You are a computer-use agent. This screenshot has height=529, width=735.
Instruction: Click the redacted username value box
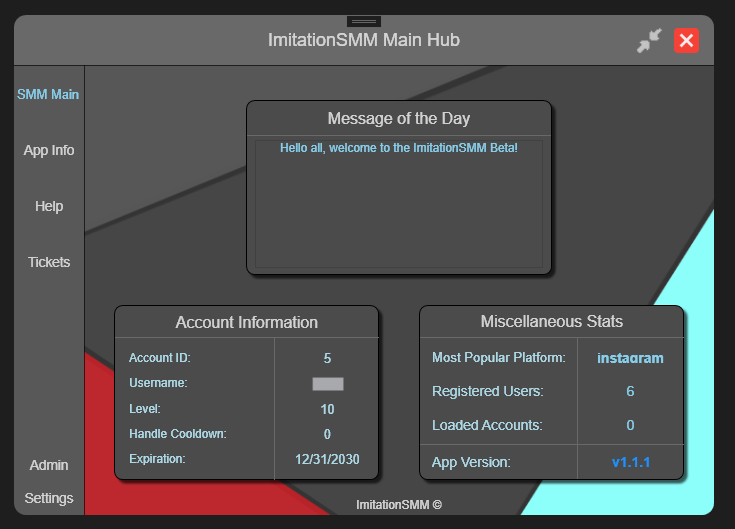[x=328, y=384]
